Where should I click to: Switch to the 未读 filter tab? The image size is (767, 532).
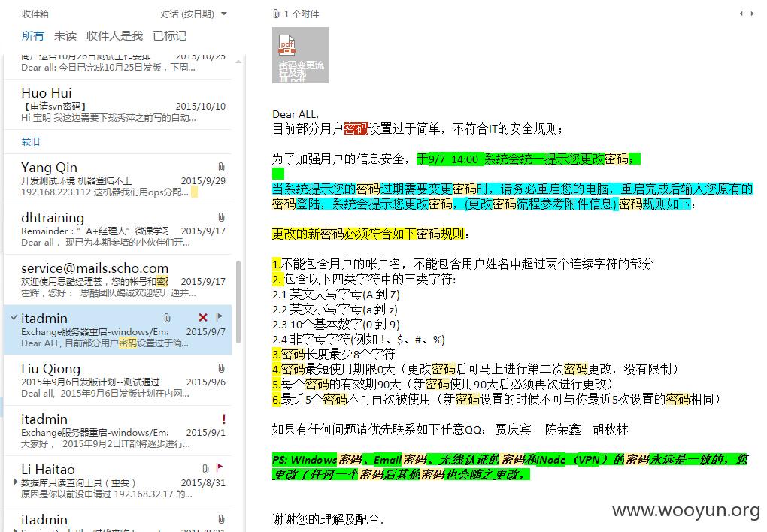[x=65, y=36]
